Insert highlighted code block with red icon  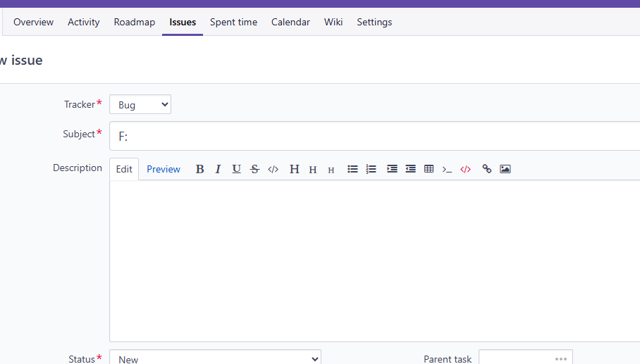(x=465, y=169)
